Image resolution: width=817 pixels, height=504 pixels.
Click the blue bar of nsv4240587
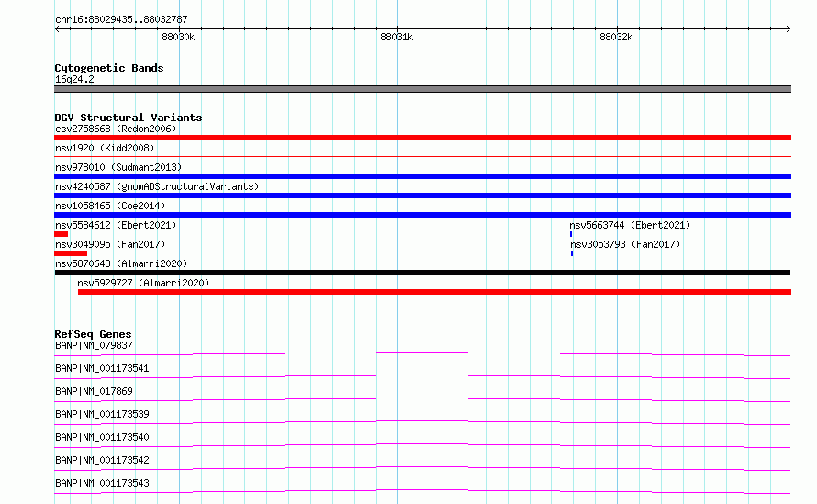(x=422, y=196)
